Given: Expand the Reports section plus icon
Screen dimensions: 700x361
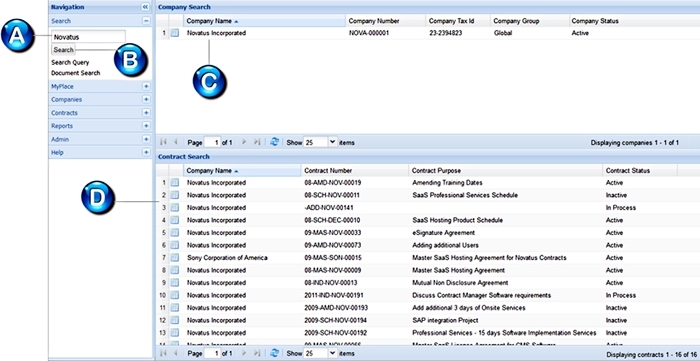Looking at the screenshot, I should pos(146,125).
